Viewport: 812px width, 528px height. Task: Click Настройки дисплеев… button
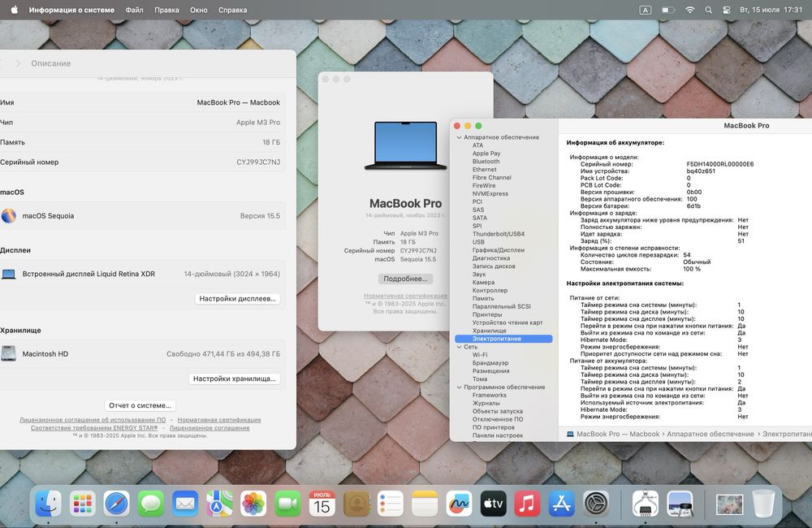(237, 298)
